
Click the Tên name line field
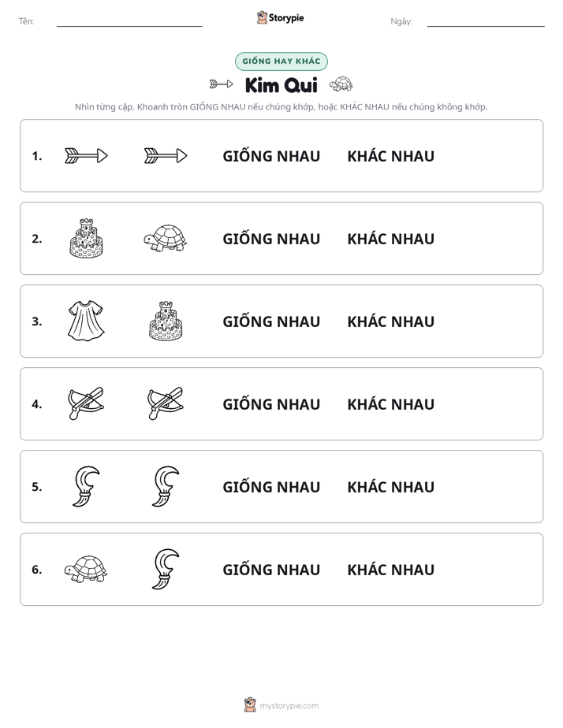coord(129,21)
